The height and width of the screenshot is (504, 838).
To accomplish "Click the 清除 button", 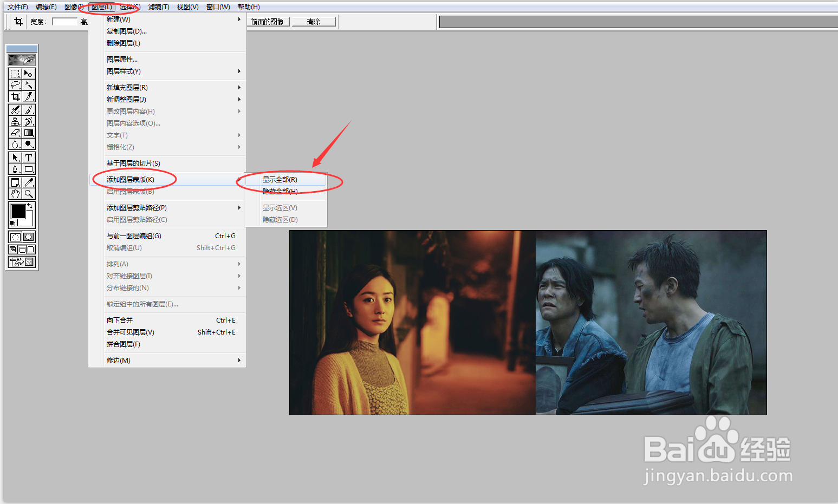I will click(314, 22).
